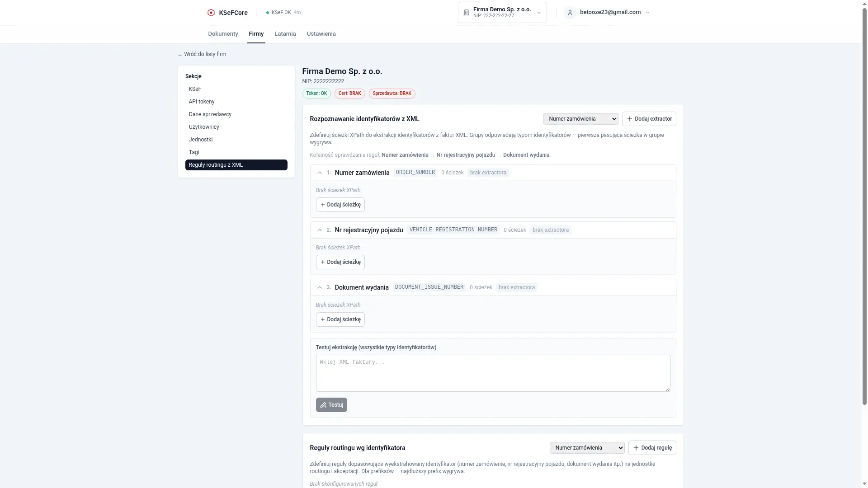Click the DOCUMENT_ISSUE_NUMBER code label

click(429, 287)
